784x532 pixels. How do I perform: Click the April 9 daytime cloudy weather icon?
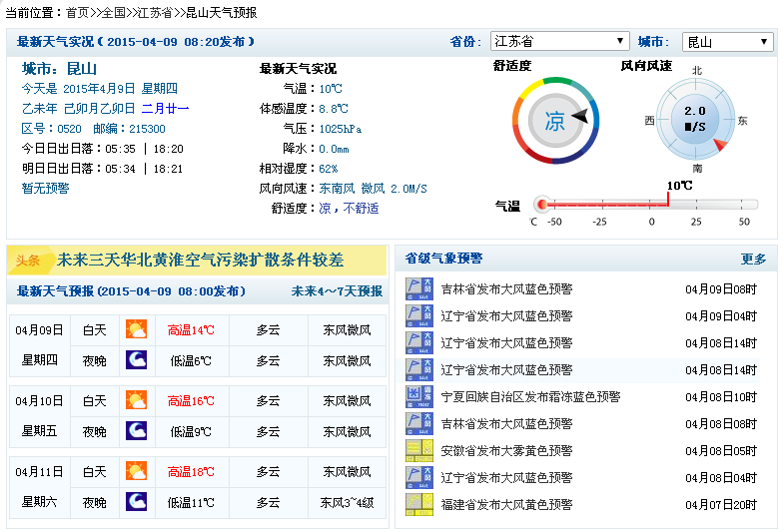tap(135, 329)
